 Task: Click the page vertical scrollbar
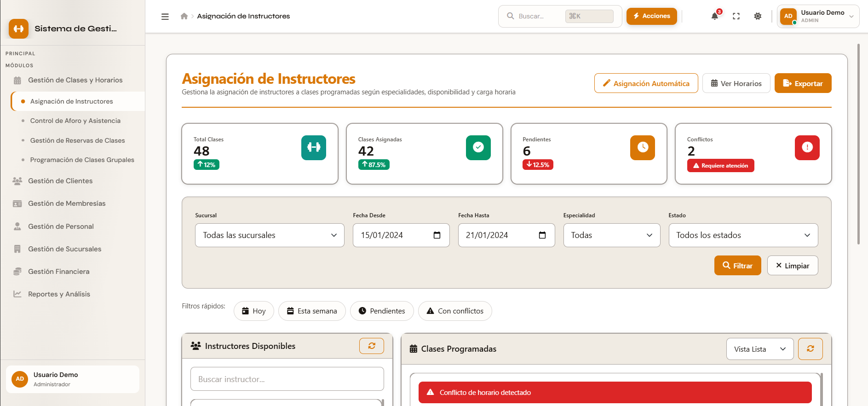858,144
